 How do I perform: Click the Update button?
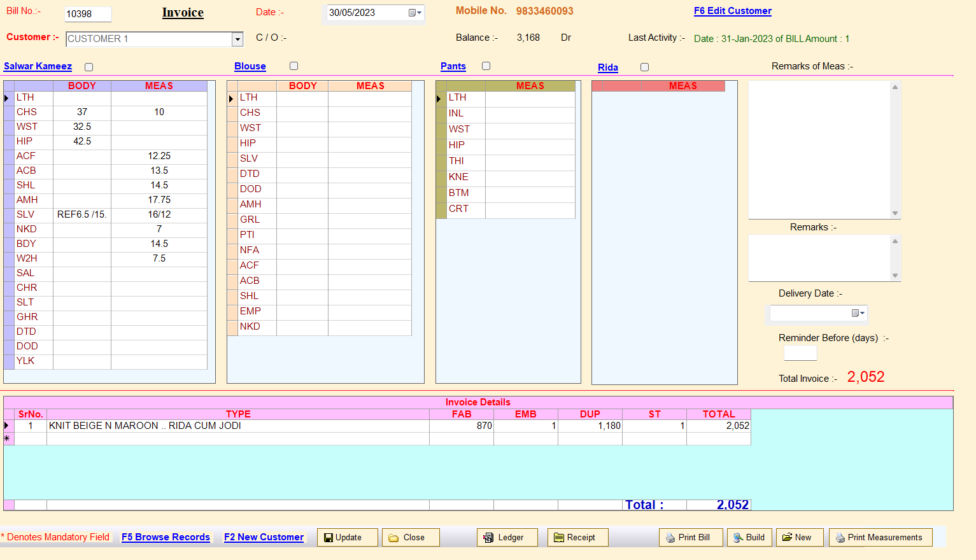348,538
